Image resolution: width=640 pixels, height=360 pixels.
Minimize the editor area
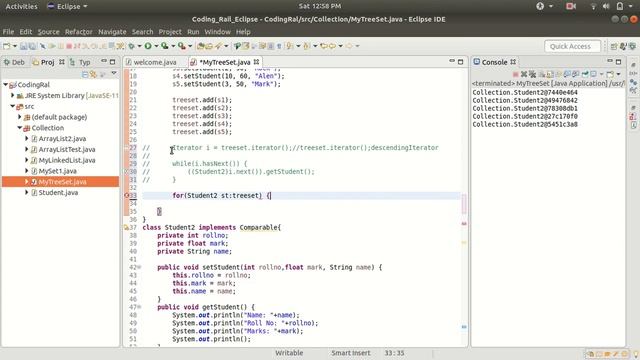(x=452, y=61)
